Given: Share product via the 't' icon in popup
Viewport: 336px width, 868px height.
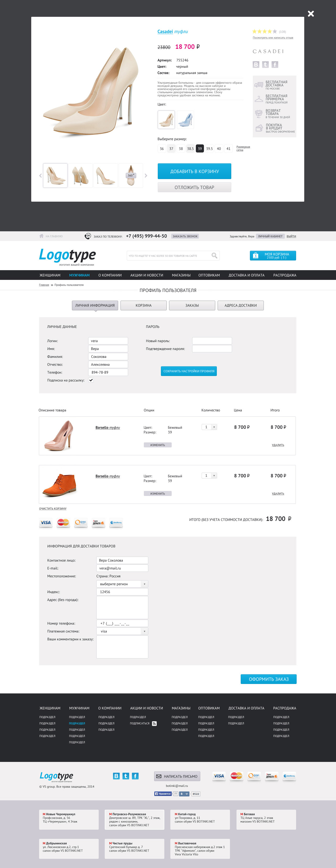Looking at the screenshot, I should (x=266, y=64).
